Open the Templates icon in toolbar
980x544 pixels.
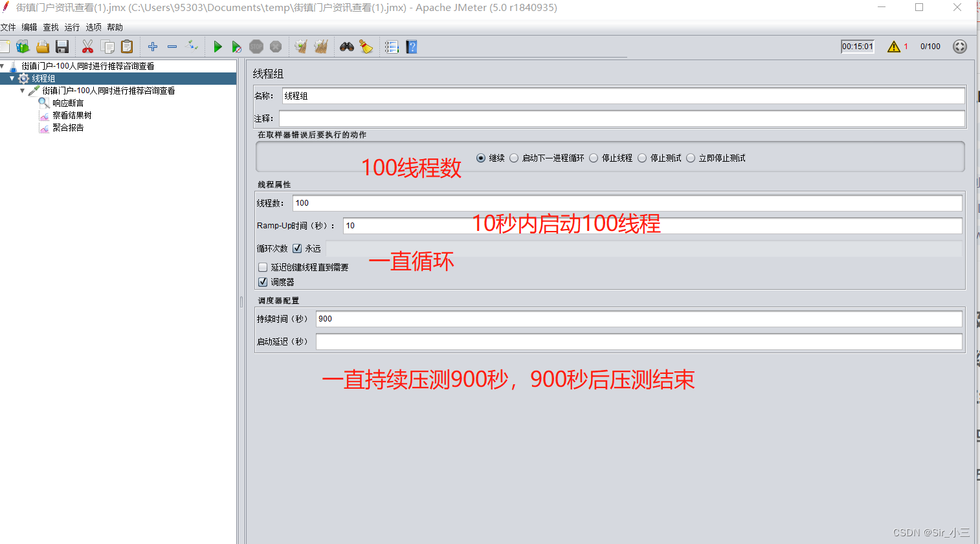(x=23, y=47)
